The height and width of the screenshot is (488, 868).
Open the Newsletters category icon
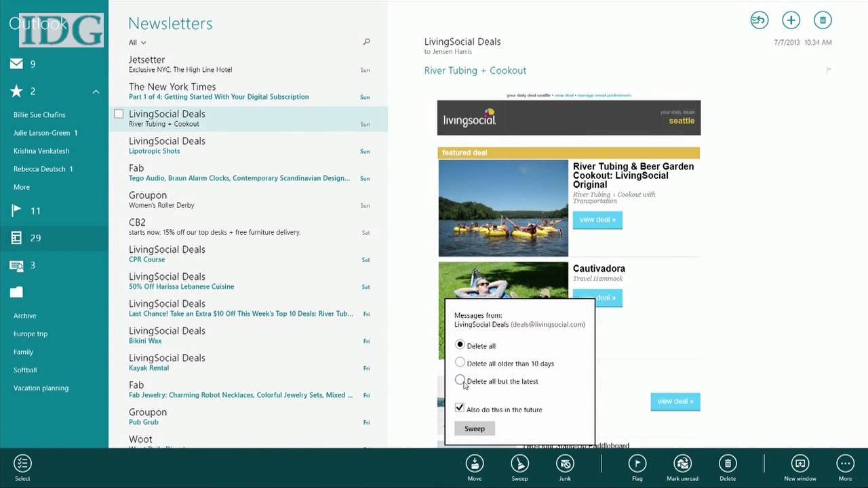(x=16, y=238)
